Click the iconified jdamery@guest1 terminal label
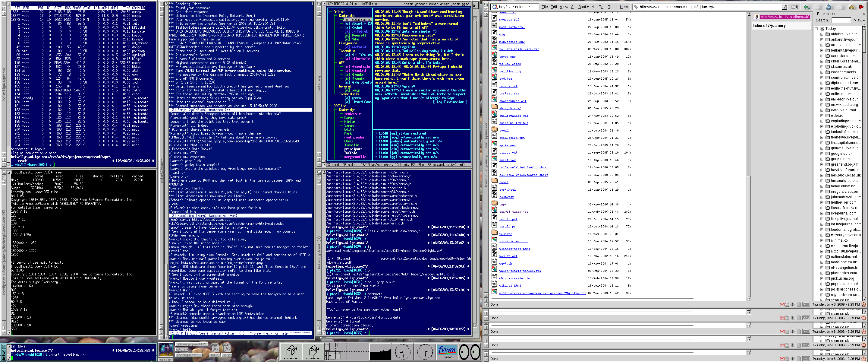868x362 pixels. coord(191,344)
